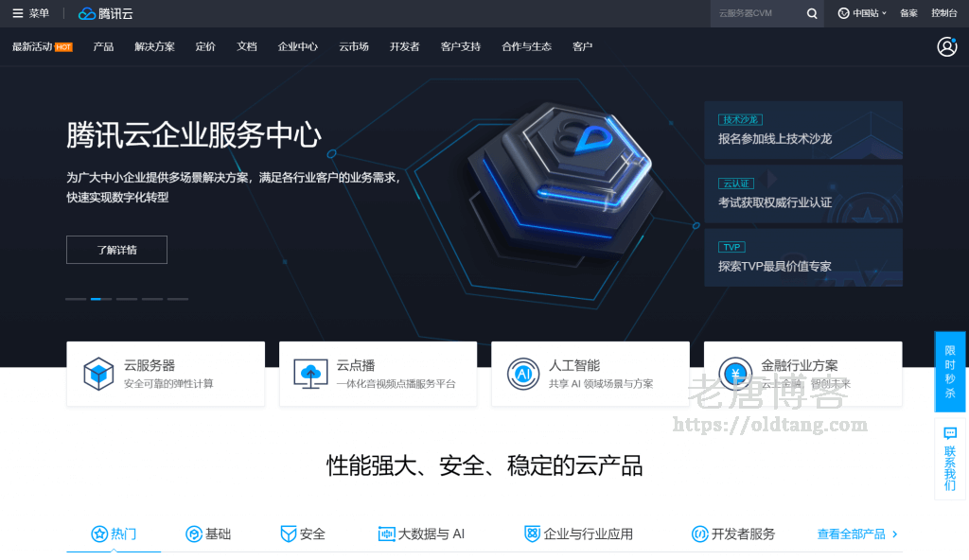
Task: Switch to the 大数据与 AI tab
Action: tap(421, 534)
